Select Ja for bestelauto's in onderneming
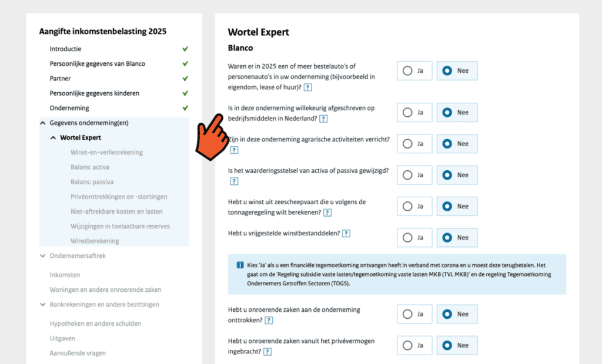 [414, 71]
